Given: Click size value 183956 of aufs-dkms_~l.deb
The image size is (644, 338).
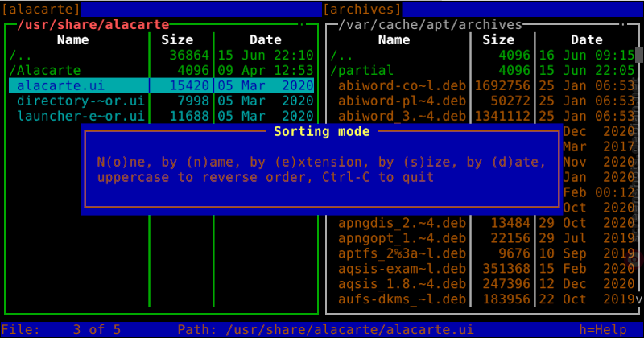Looking at the screenshot, I should tap(506, 299).
